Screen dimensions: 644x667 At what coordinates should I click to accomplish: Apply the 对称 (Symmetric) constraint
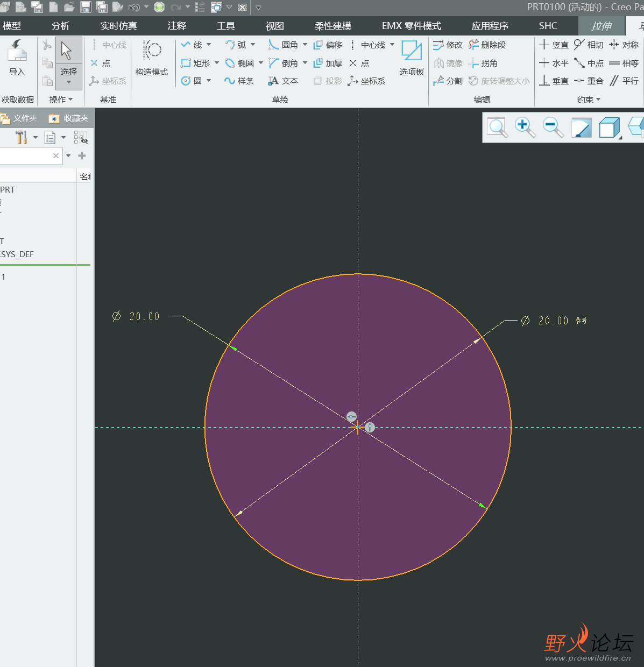point(624,45)
